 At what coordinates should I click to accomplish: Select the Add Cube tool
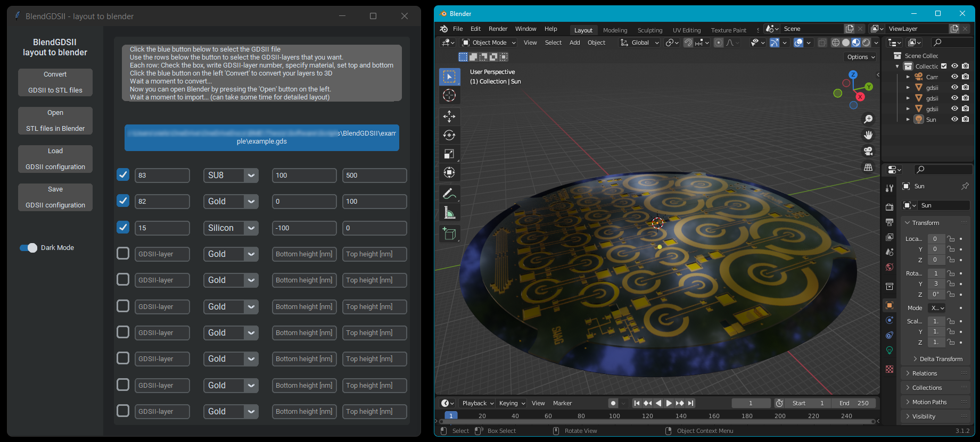point(449,233)
